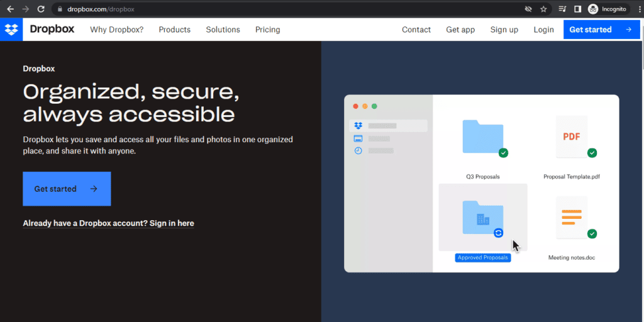Open the Why Dropbox? menu
This screenshot has width=644, height=322.
coord(116,30)
